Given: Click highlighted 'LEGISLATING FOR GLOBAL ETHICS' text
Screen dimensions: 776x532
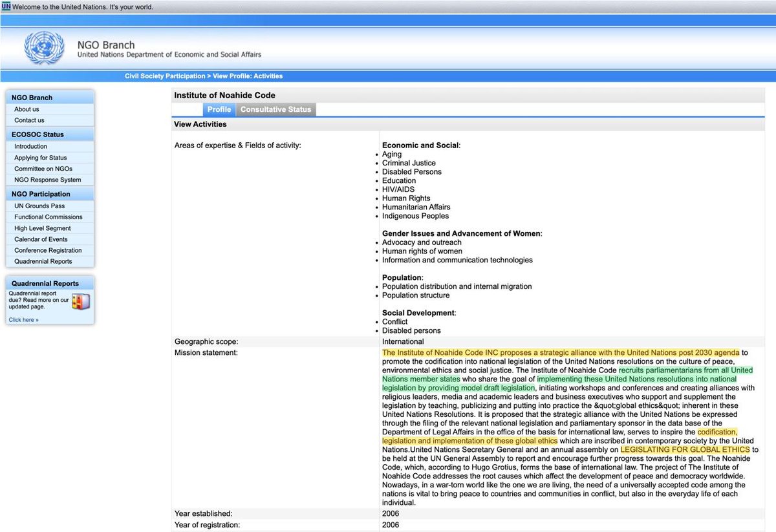Looking at the screenshot, I should coord(685,449).
